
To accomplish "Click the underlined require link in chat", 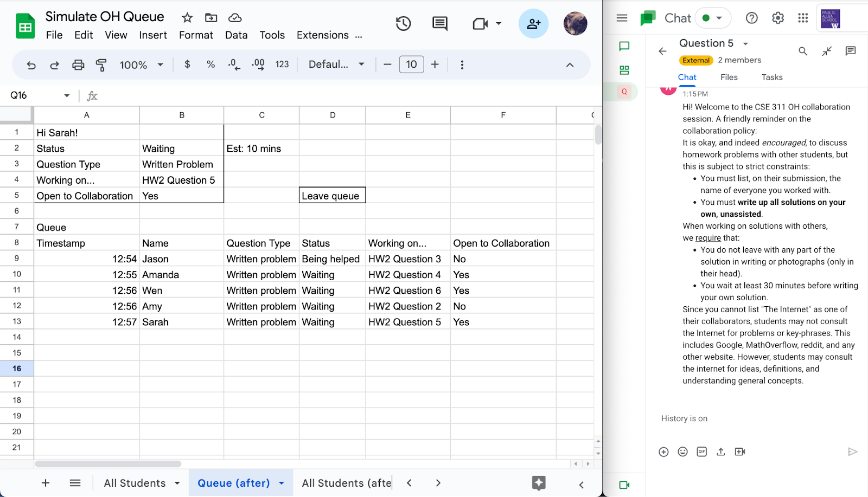I will [x=708, y=238].
